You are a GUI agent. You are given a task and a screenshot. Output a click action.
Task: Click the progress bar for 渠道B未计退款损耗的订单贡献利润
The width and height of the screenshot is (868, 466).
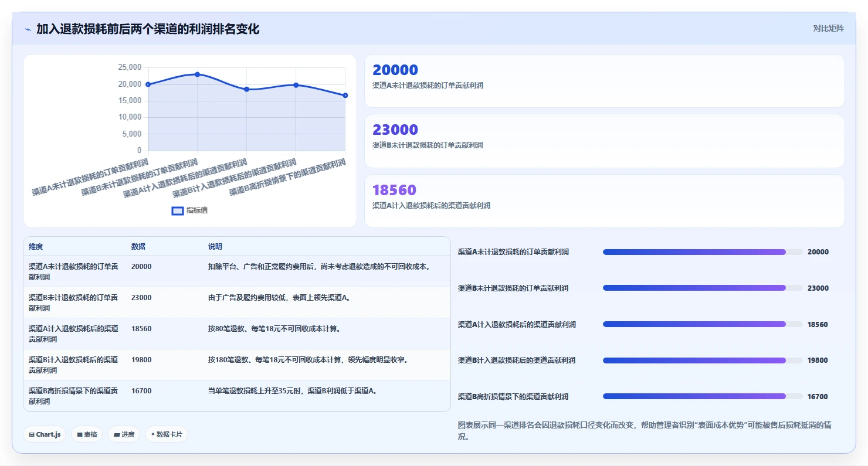pyautogui.click(x=703, y=288)
